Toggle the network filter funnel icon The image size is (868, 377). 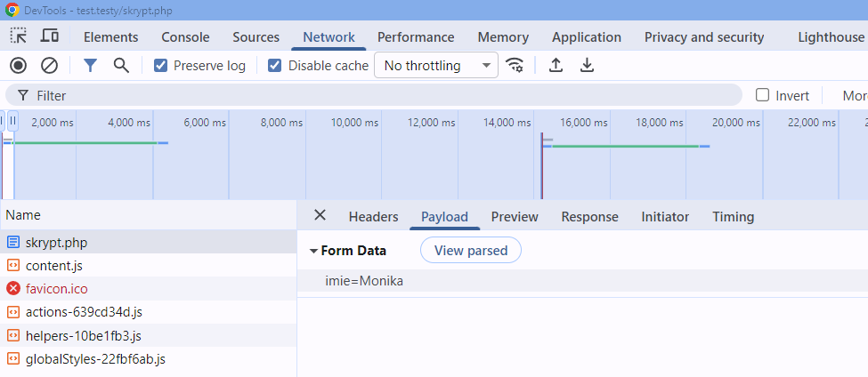click(x=90, y=65)
